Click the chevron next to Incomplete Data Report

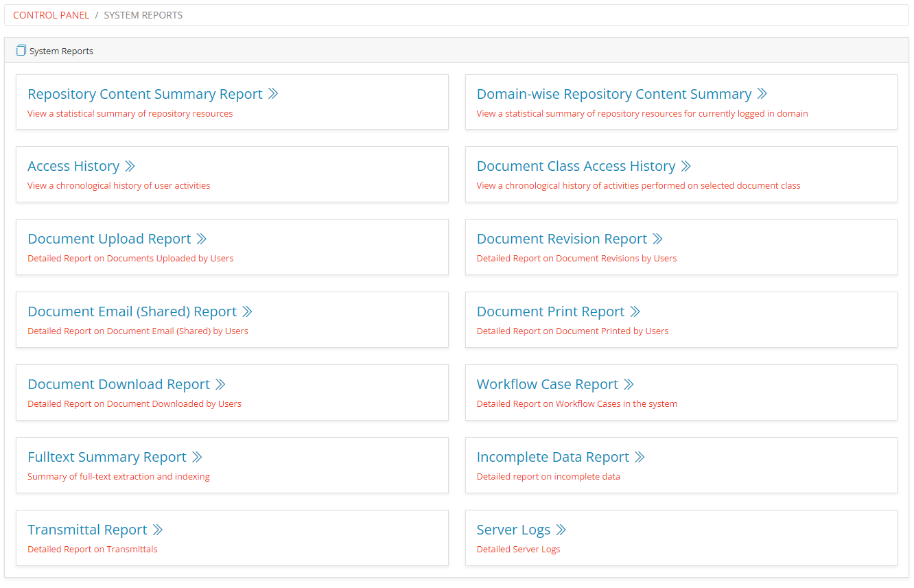click(640, 456)
